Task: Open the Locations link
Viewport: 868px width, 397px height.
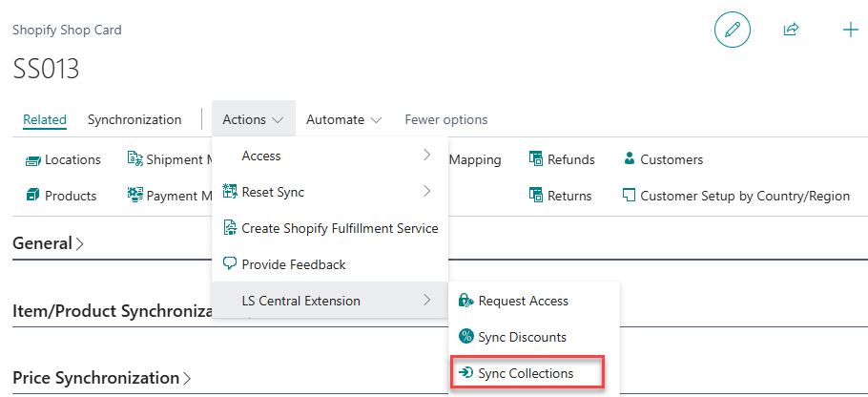Action: tap(72, 160)
